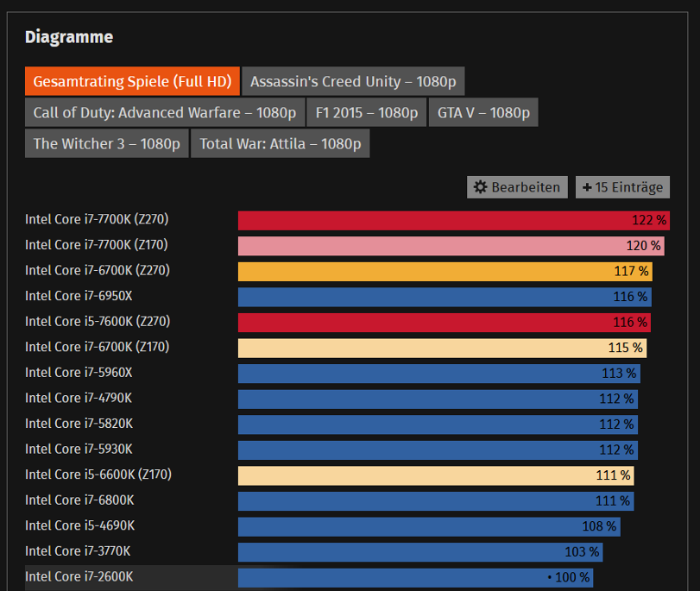The image size is (700, 591).
Task: Select Total War: Attila – 1080p tab
Action: pos(281,144)
